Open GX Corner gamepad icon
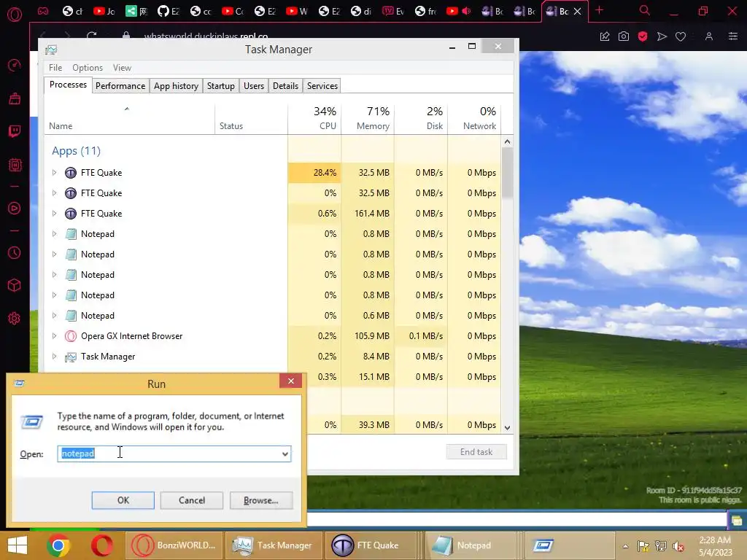 [43, 11]
